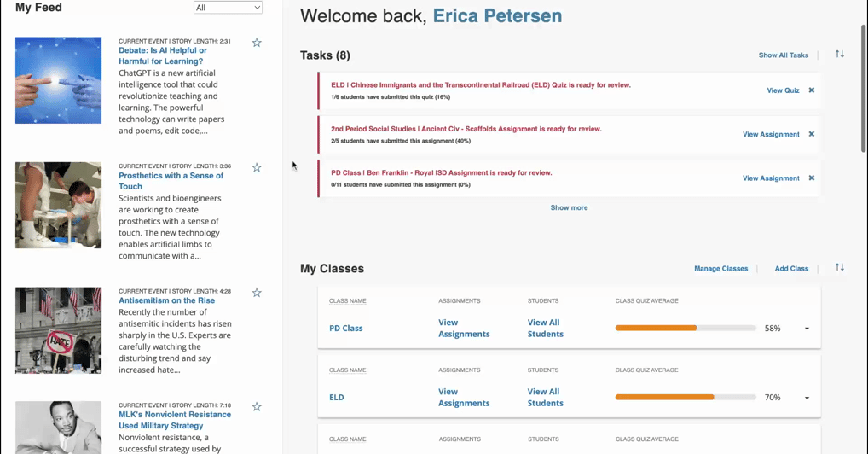Open the prosthetics lab story thumbnail
This screenshot has width=868, height=454.
click(x=58, y=205)
